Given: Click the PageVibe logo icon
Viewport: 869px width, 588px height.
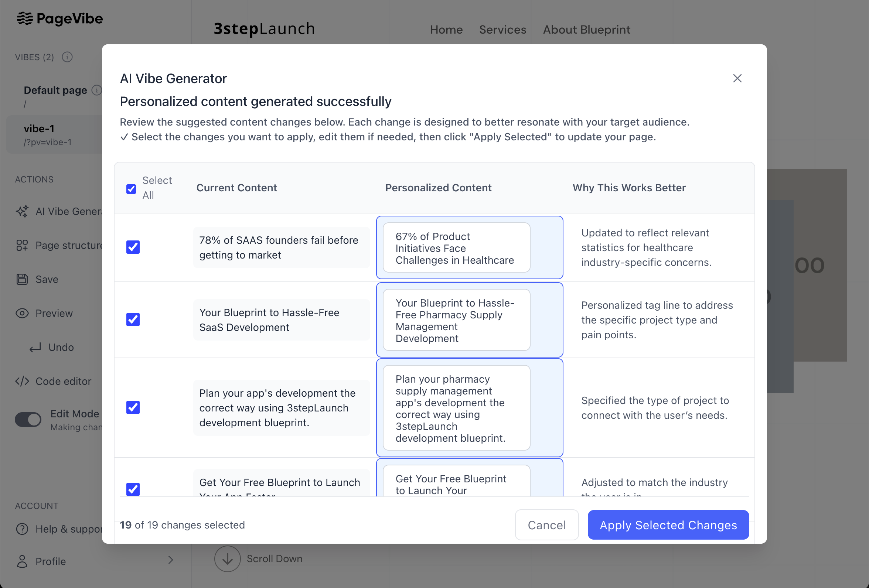Looking at the screenshot, I should tap(25, 18).
